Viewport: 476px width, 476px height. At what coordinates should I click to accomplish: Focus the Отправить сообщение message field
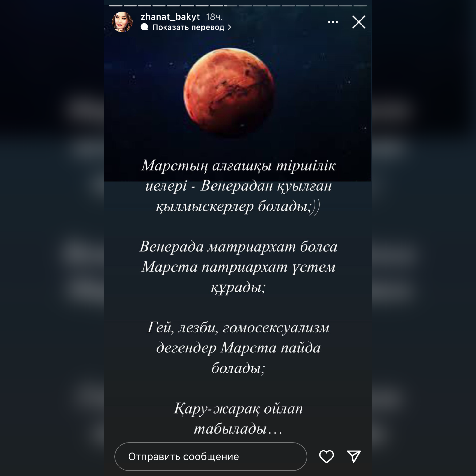tap(211, 456)
